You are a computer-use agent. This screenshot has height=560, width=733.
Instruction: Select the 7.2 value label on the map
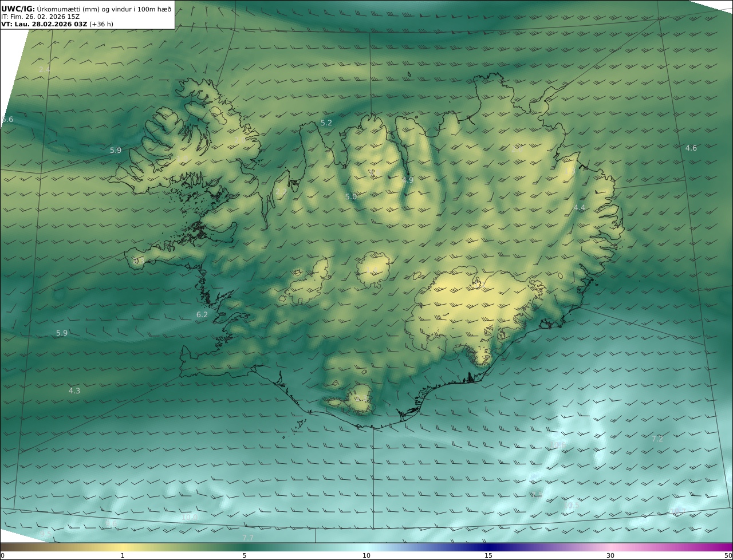(x=657, y=439)
